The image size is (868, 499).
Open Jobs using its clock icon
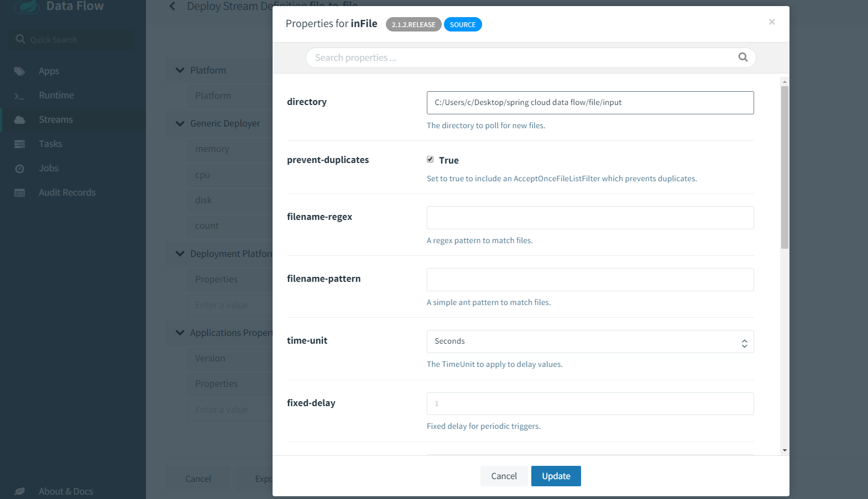click(x=20, y=168)
